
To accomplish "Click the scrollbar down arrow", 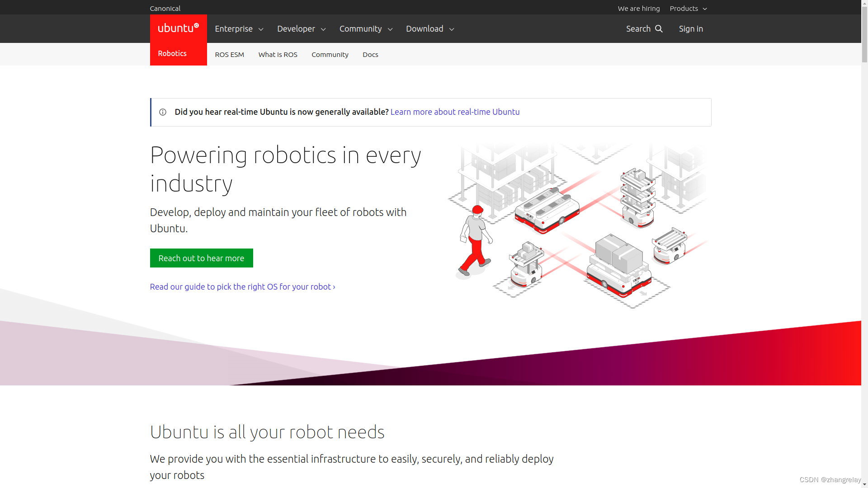I will point(864,484).
